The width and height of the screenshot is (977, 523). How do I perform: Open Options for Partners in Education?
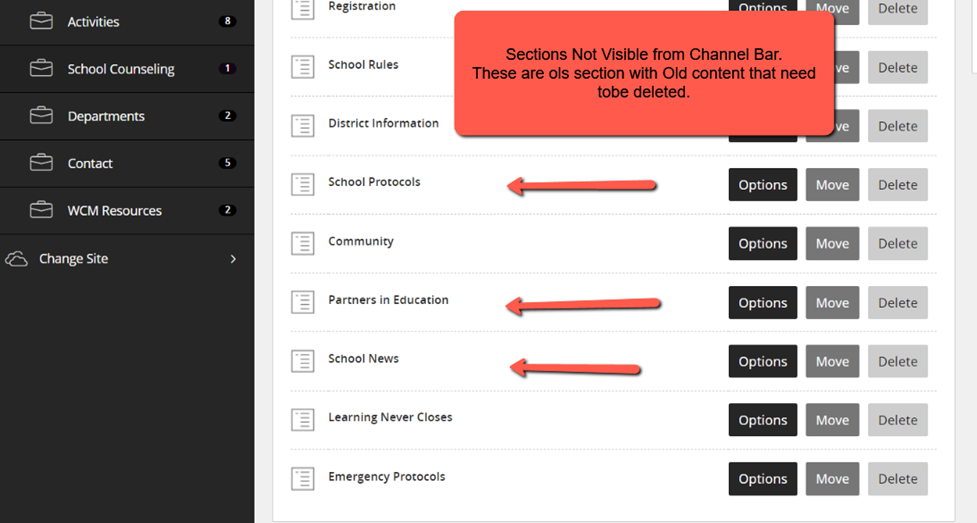[x=763, y=302]
